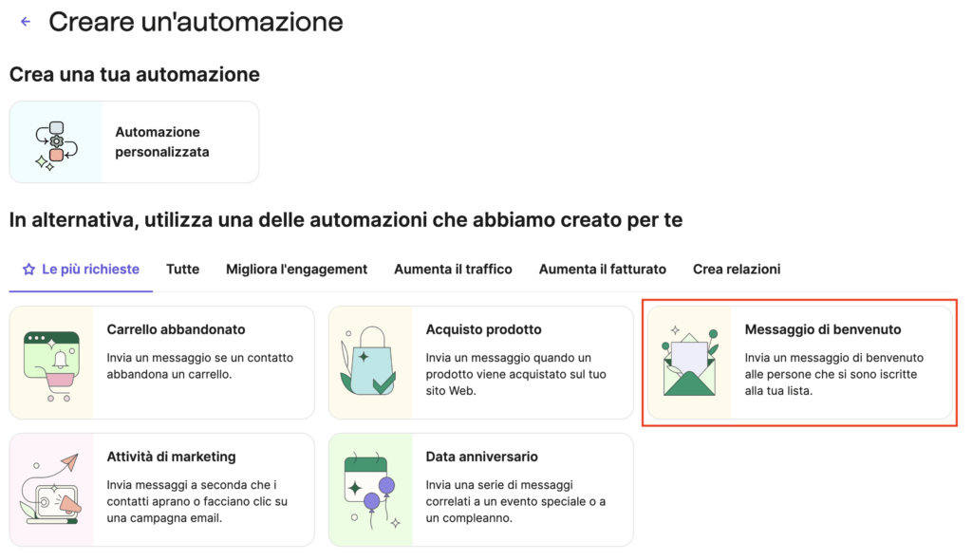Click the In alternativa, utilizza una delle automazioni heading

(x=346, y=219)
